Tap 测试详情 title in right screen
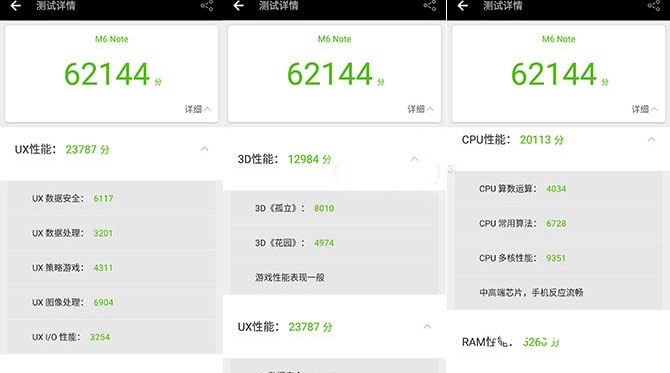 tap(502, 6)
